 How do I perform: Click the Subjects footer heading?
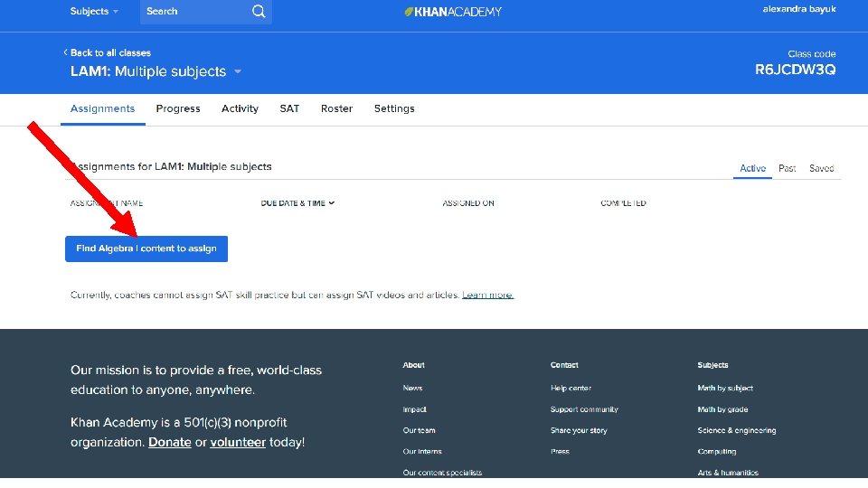[712, 365]
